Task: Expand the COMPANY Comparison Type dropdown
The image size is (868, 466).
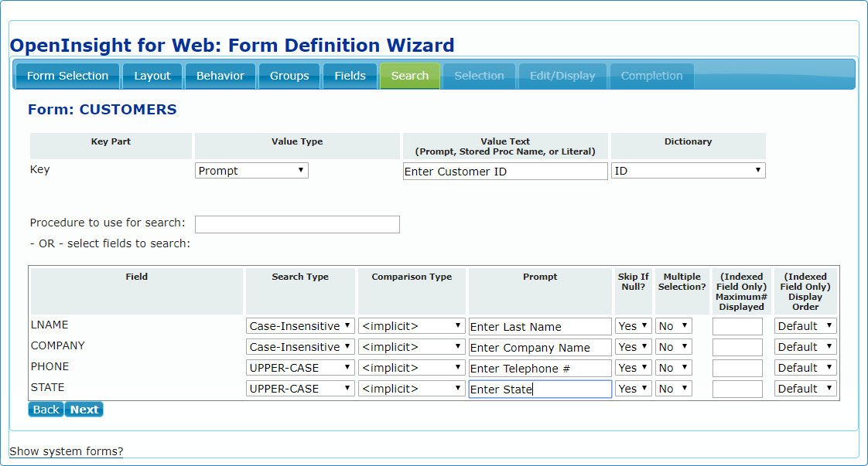Action: point(412,346)
